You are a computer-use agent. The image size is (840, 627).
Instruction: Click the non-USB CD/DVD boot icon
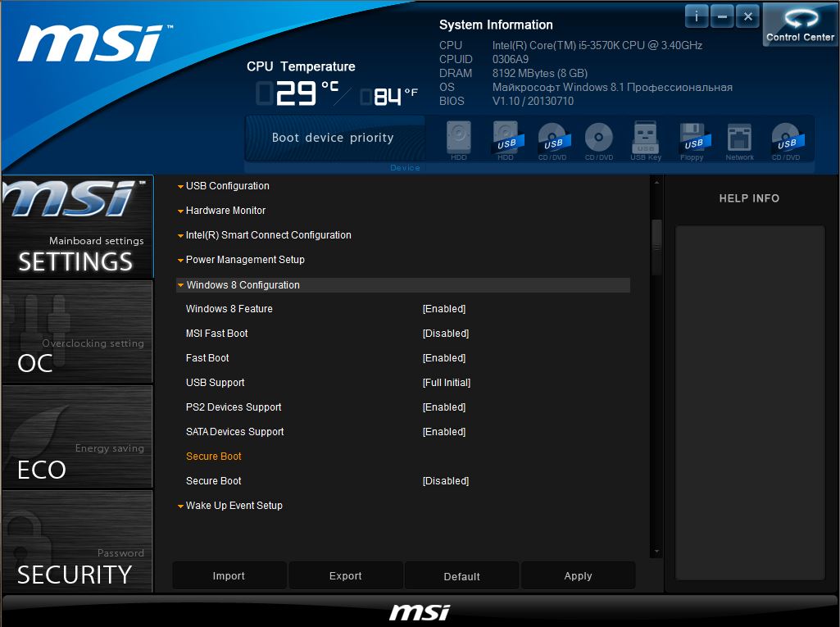point(599,139)
